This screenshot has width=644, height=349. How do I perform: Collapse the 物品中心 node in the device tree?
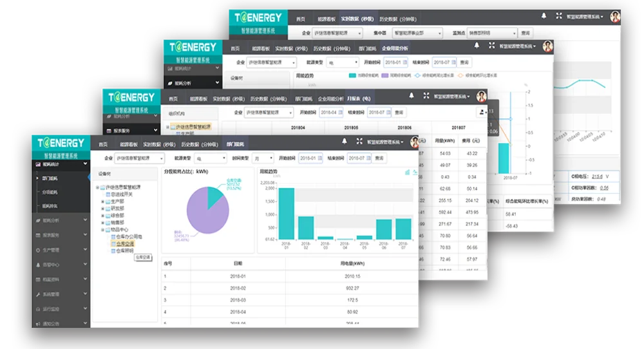click(x=102, y=230)
